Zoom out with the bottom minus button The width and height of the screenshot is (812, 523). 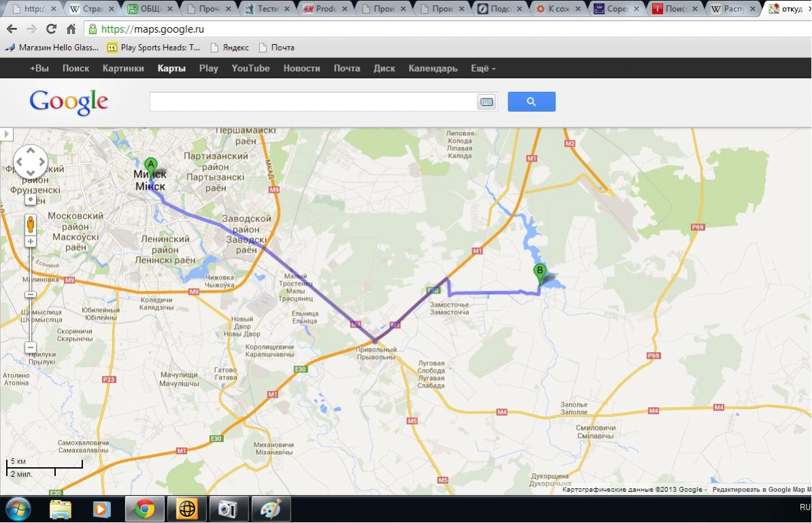pyautogui.click(x=31, y=347)
